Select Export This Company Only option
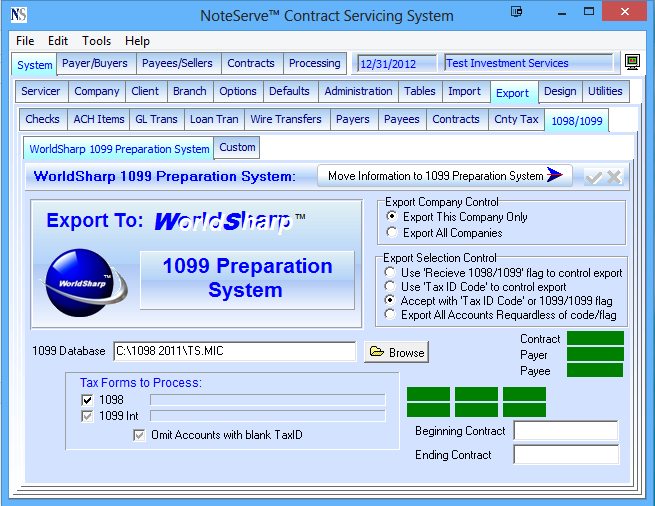This screenshot has height=506, width=655. pyautogui.click(x=392, y=217)
